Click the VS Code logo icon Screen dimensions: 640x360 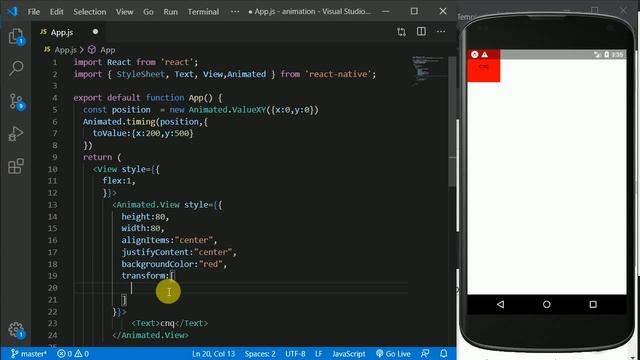12,11
